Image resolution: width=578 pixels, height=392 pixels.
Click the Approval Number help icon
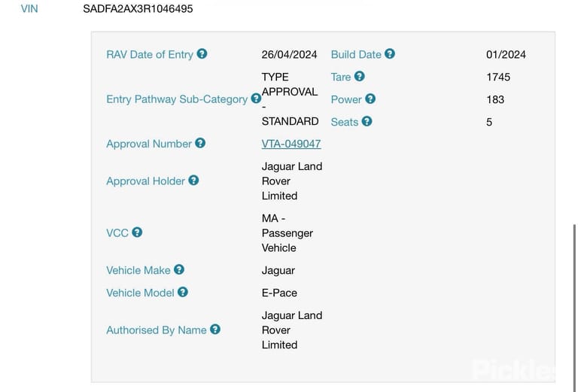pos(200,143)
